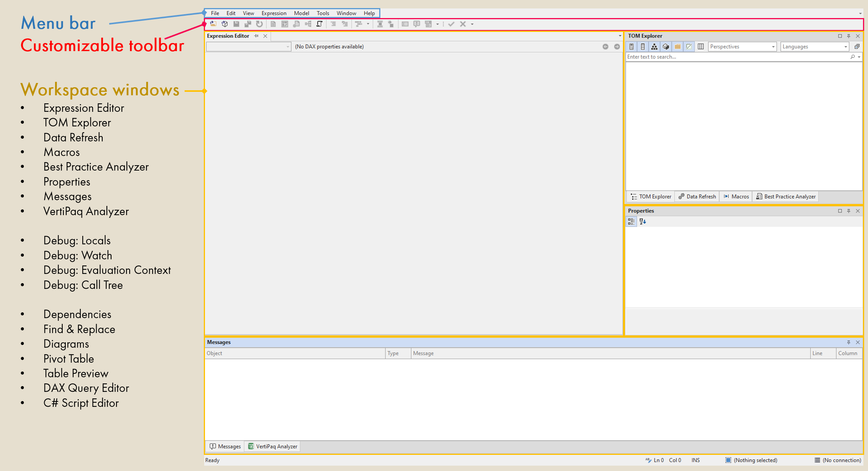This screenshot has height=471, width=868.
Task: Toggle display folders in TOM Explorer
Action: click(x=677, y=46)
